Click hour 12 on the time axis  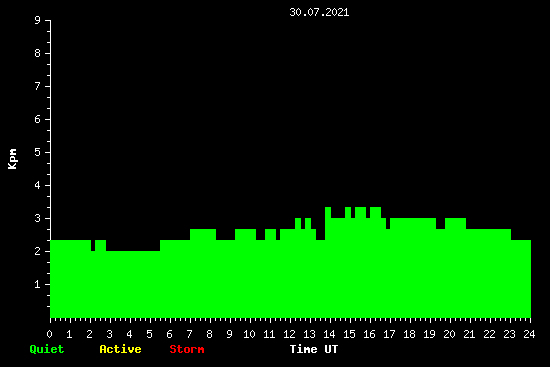[x=289, y=334]
